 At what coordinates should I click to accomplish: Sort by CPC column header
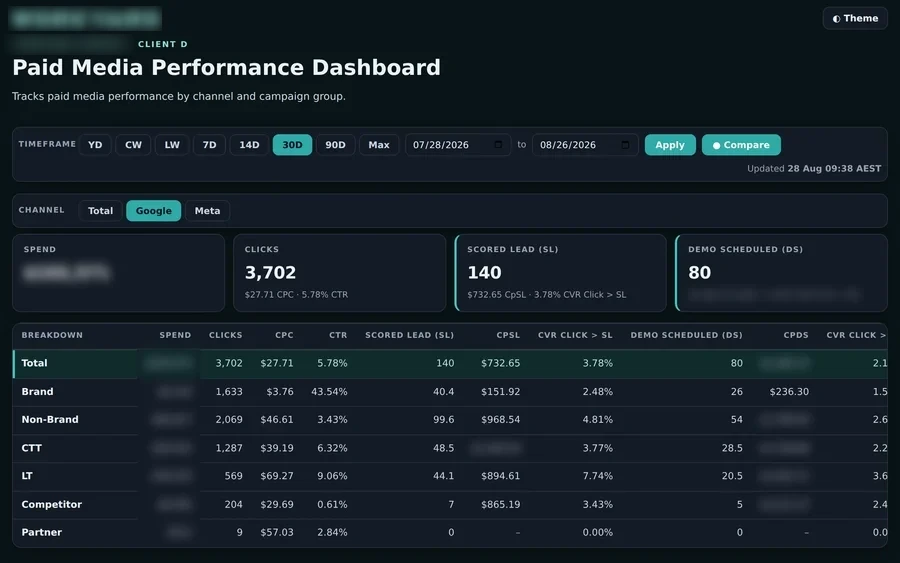tap(284, 335)
